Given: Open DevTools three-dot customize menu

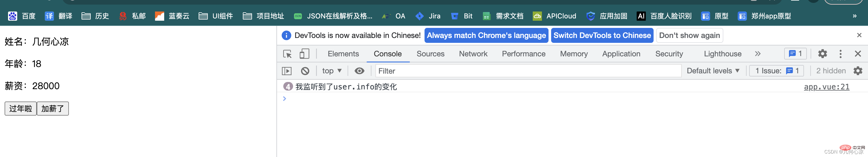Looking at the screenshot, I should (840, 54).
